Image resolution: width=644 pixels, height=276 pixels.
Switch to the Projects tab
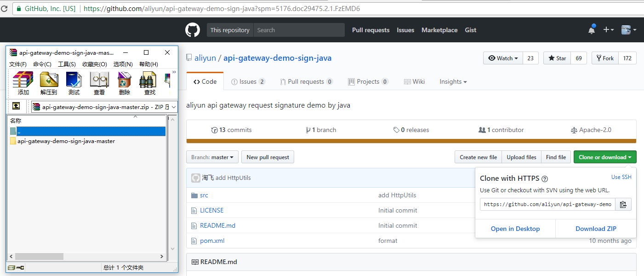(x=368, y=81)
